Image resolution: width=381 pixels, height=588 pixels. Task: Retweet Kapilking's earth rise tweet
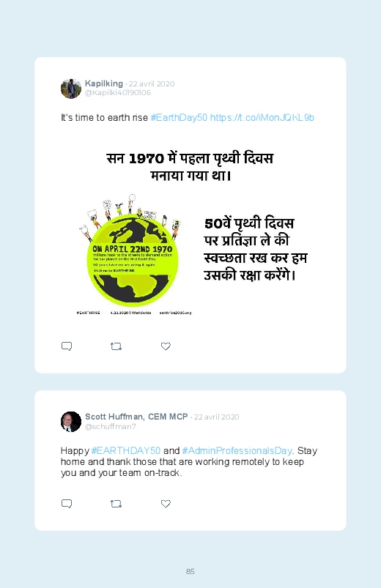coord(116,346)
